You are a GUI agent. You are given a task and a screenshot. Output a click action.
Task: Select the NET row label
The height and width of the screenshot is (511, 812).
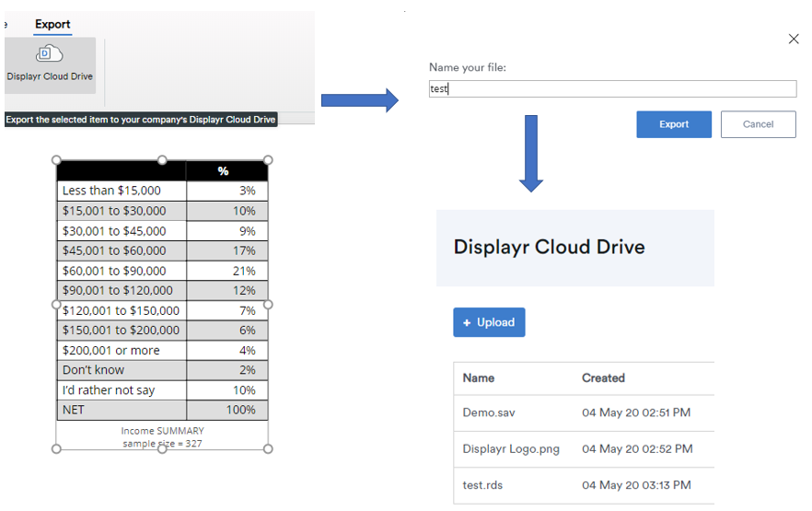[x=73, y=410]
